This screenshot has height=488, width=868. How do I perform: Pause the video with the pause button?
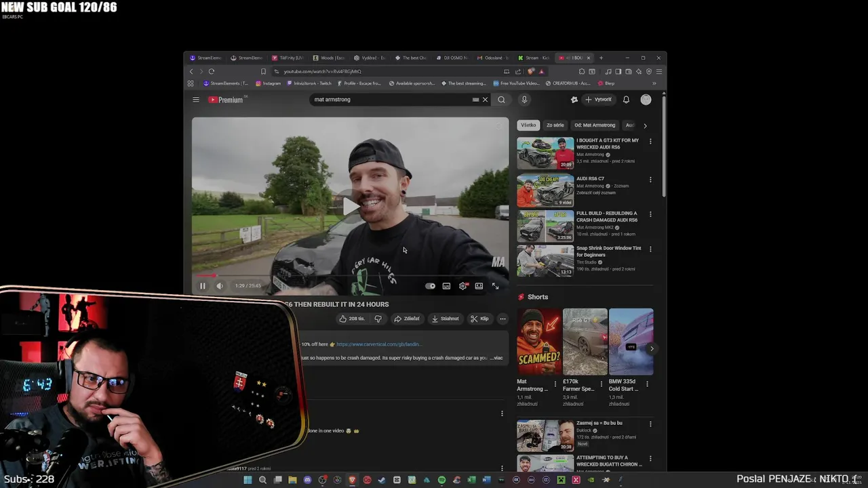(x=202, y=286)
